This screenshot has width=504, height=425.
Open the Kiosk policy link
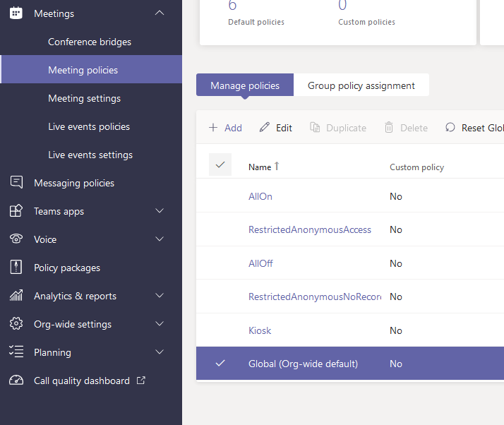tap(260, 330)
